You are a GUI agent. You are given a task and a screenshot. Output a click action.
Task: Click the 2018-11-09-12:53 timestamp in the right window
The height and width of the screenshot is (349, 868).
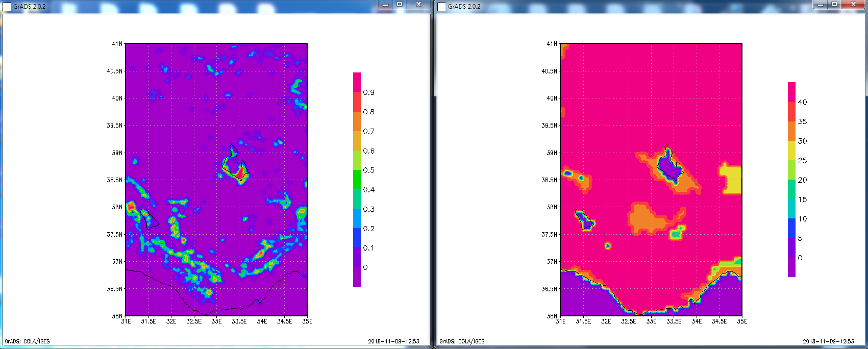tap(828, 341)
